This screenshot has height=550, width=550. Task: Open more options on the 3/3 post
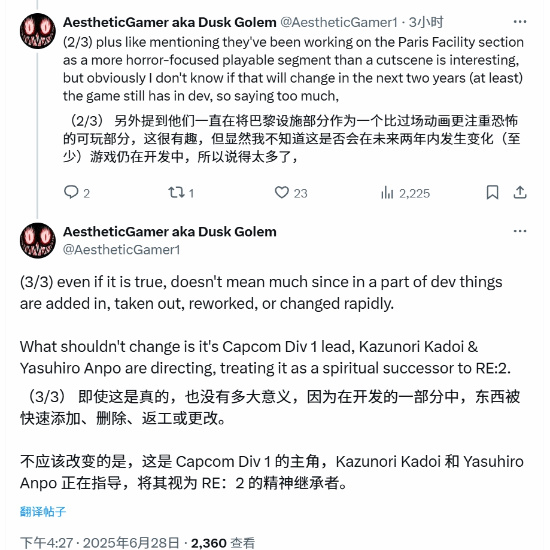519,231
